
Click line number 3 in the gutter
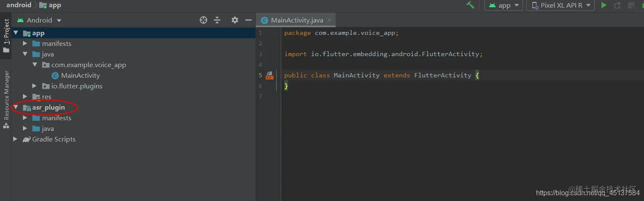pyautogui.click(x=260, y=54)
